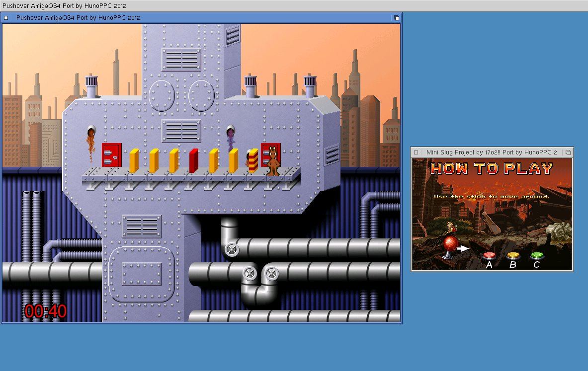Click the red 00:40 countdown timer
Image resolution: width=588 pixels, height=371 pixels.
(x=46, y=311)
